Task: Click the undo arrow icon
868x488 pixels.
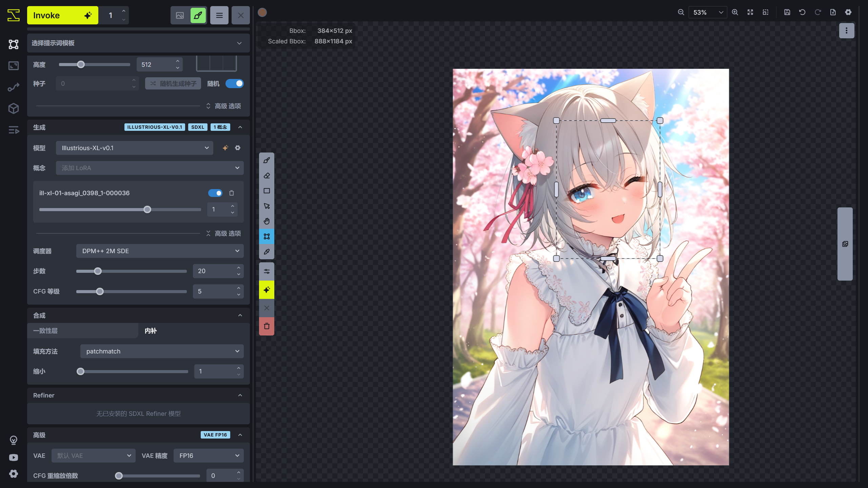Action: (802, 12)
